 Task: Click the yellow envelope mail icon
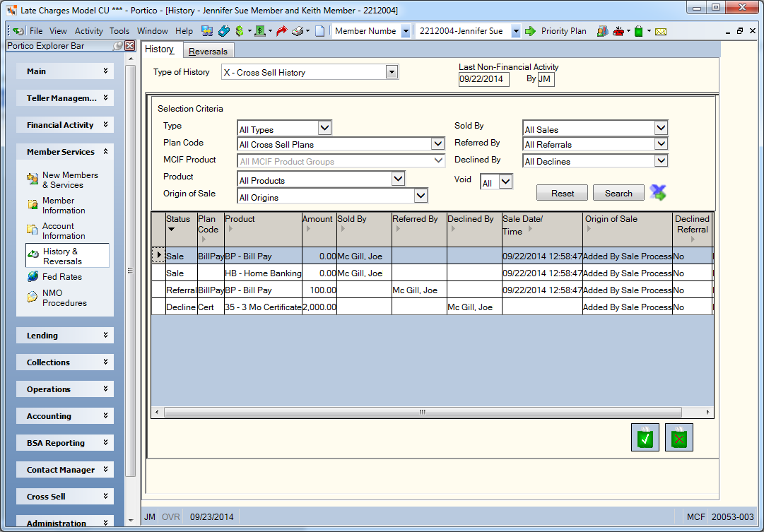click(660, 32)
